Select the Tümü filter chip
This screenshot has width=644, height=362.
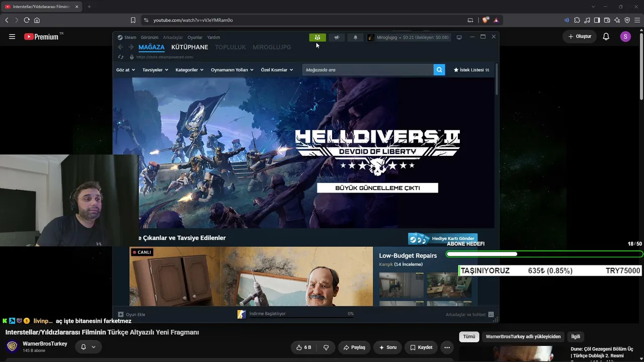469,337
